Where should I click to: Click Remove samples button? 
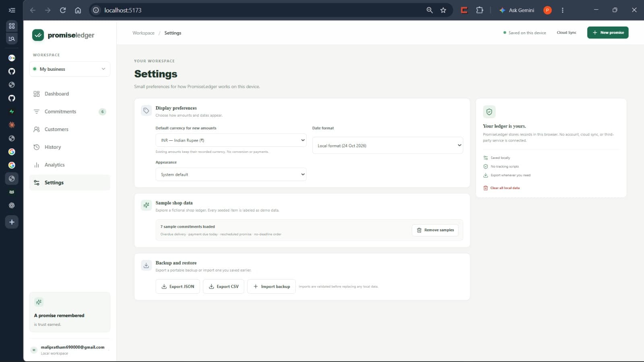tap(435, 230)
